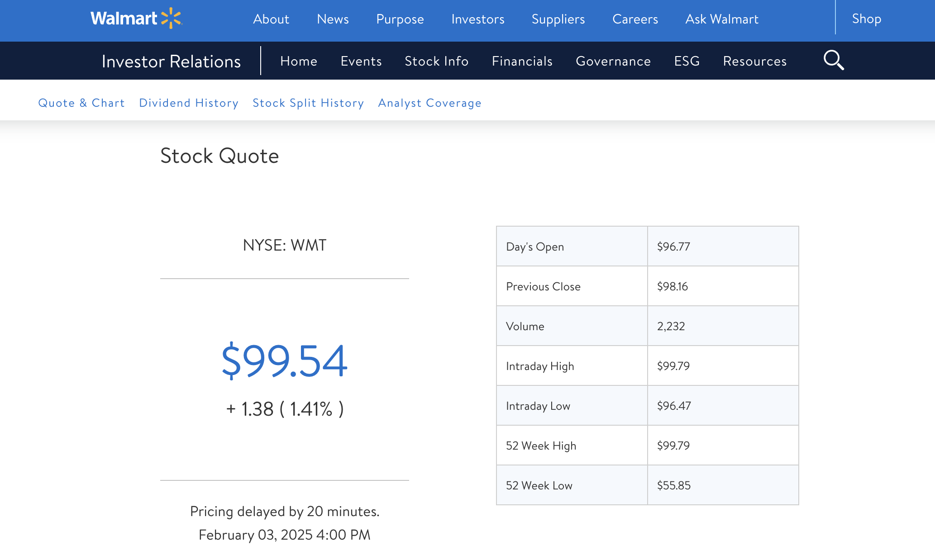The width and height of the screenshot is (935, 560).
Task: Select Investors in top navigation
Action: 477,19
